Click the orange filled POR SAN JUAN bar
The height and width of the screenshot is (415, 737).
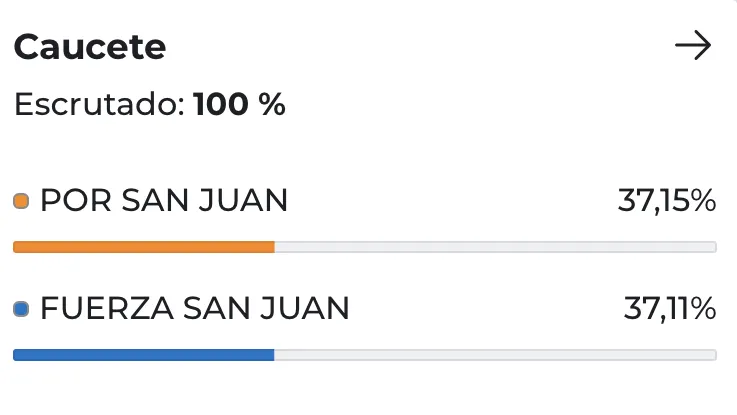(x=143, y=247)
